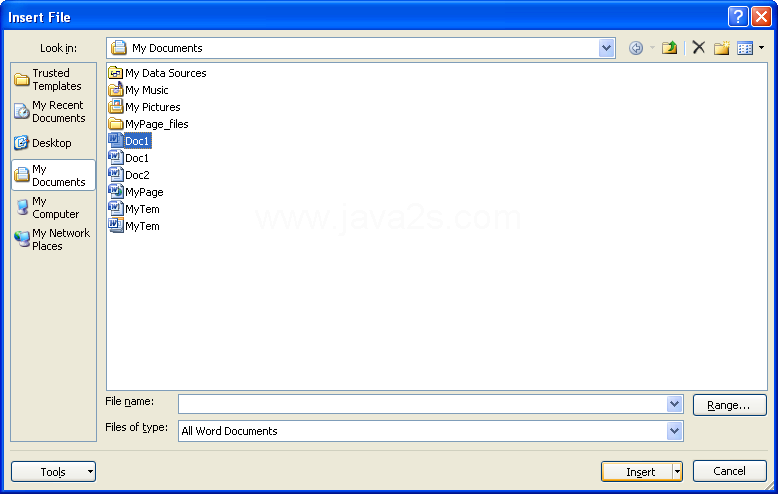Open My Computer from places bar
The width and height of the screenshot is (778, 494).
tap(53, 207)
